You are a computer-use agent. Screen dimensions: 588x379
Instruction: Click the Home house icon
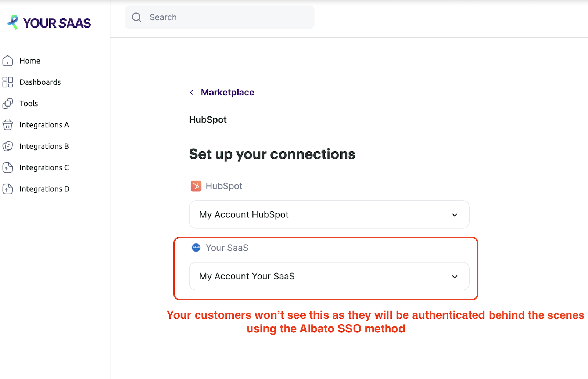[x=8, y=61]
